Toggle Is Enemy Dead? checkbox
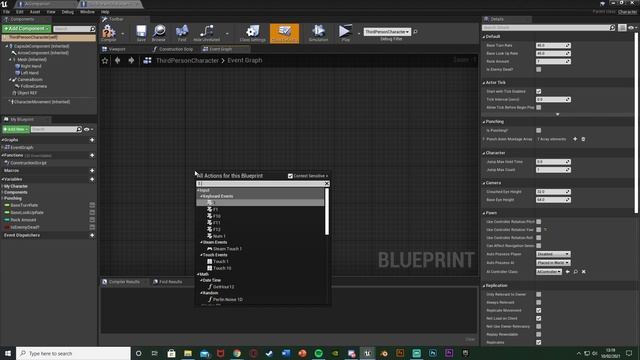Screen dimensions: 640x360 tap(539, 69)
